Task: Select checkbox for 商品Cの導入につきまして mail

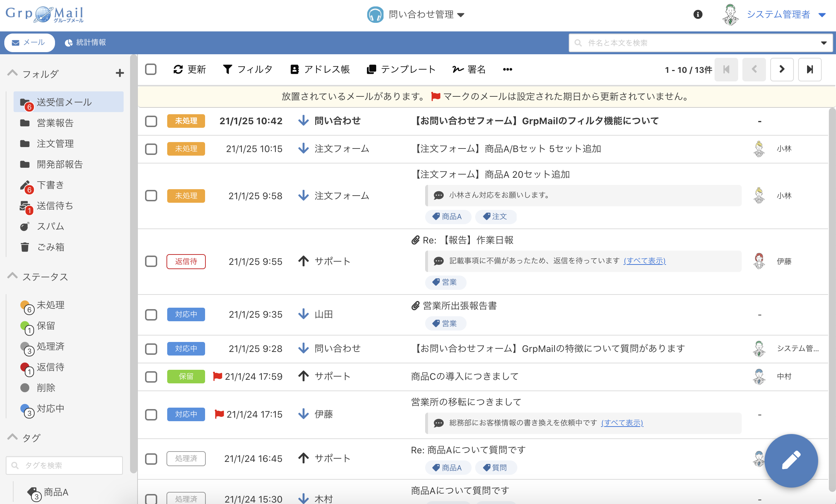Action: (x=151, y=377)
